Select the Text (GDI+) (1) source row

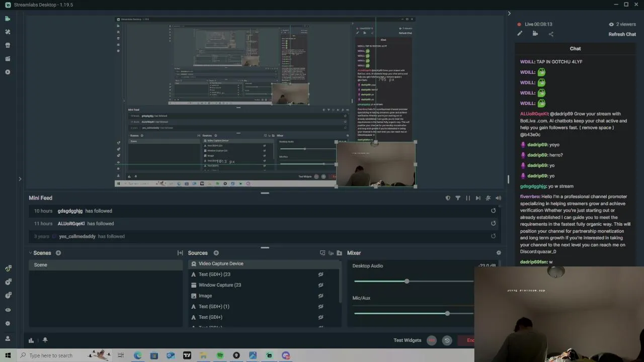tap(264, 307)
